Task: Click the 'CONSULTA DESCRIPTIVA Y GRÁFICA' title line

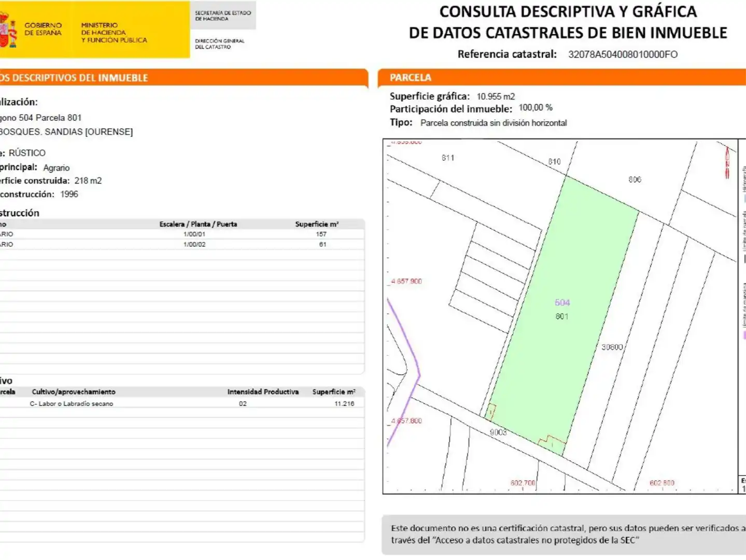Action: pyautogui.click(x=568, y=11)
